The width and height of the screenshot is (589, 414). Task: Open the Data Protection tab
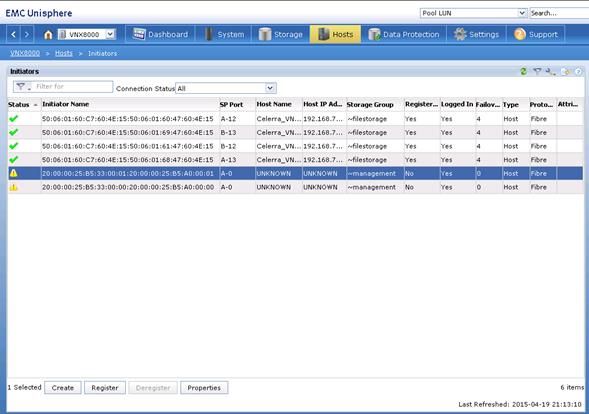(x=403, y=35)
